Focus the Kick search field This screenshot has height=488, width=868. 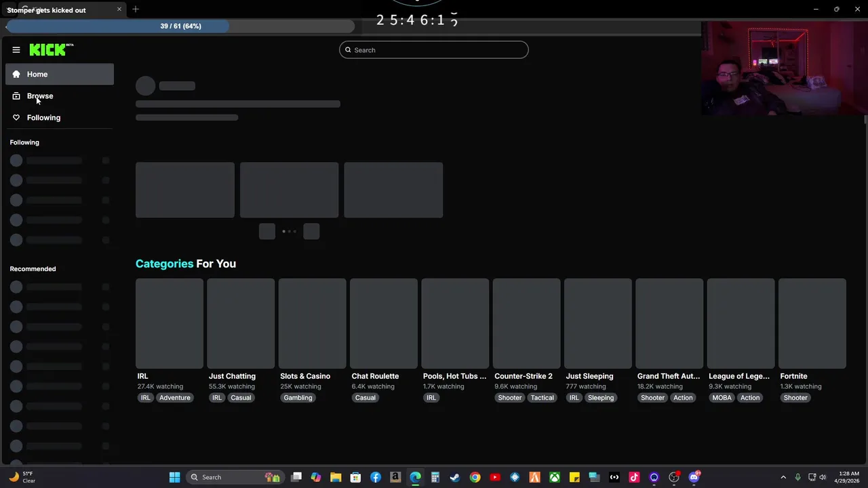click(434, 49)
